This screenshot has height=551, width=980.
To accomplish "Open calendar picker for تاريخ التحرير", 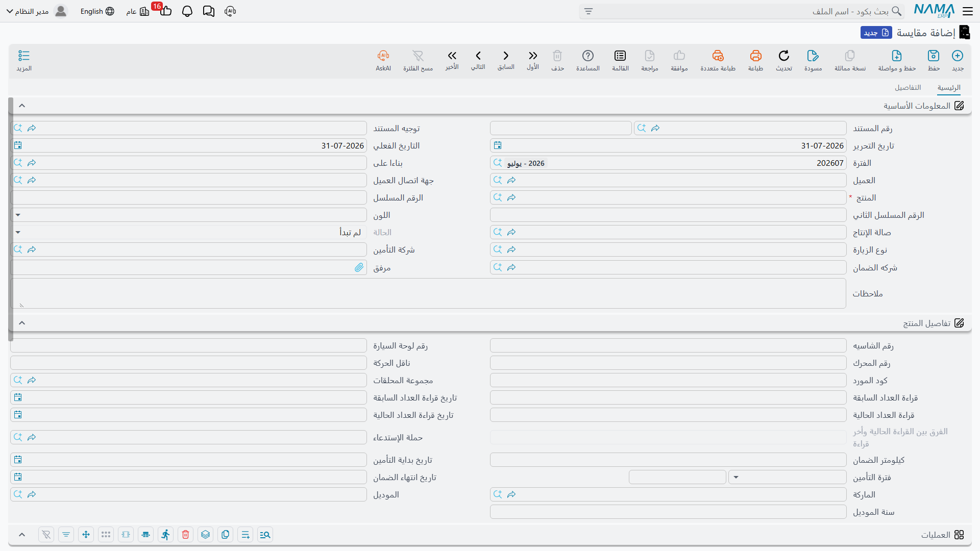I will tap(498, 146).
